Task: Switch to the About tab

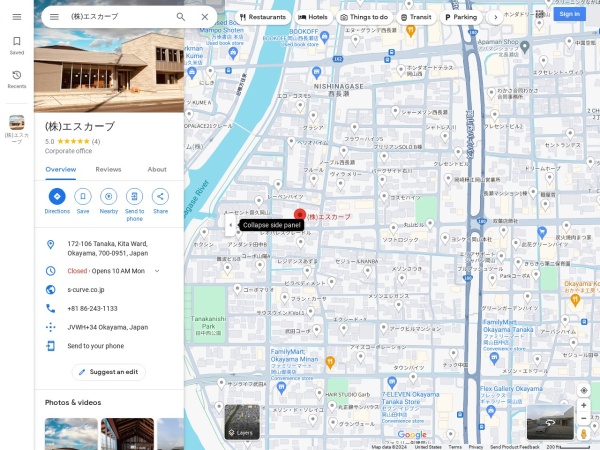Action: pyautogui.click(x=157, y=170)
